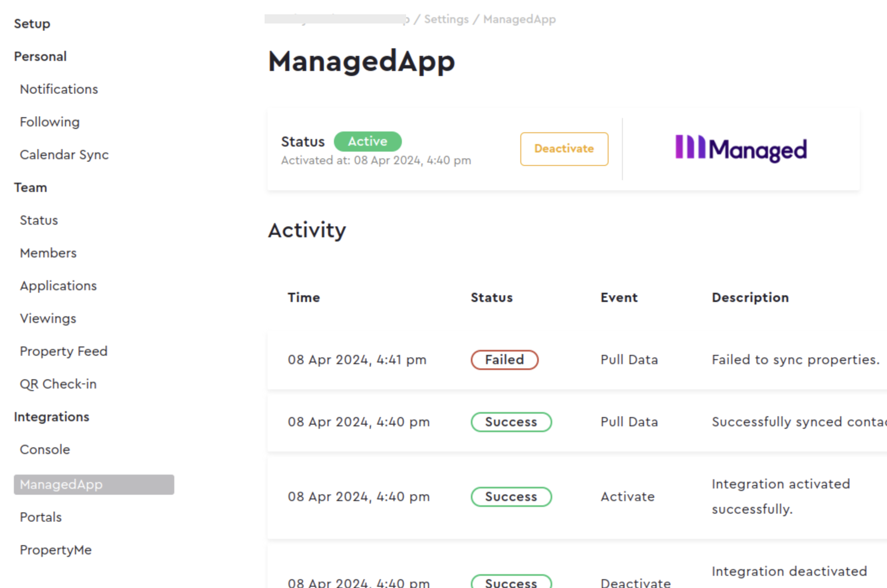Go to Viewings settings
This screenshot has width=887, height=588.
click(x=48, y=318)
